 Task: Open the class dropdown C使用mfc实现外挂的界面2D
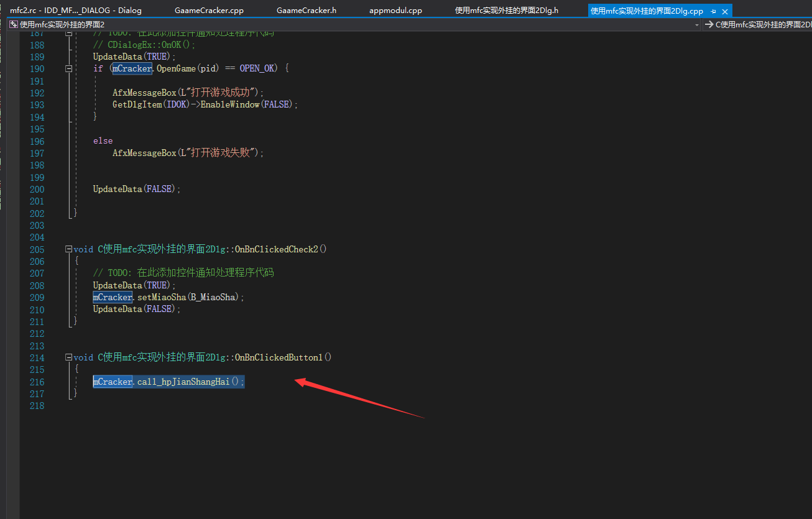[x=758, y=24]
